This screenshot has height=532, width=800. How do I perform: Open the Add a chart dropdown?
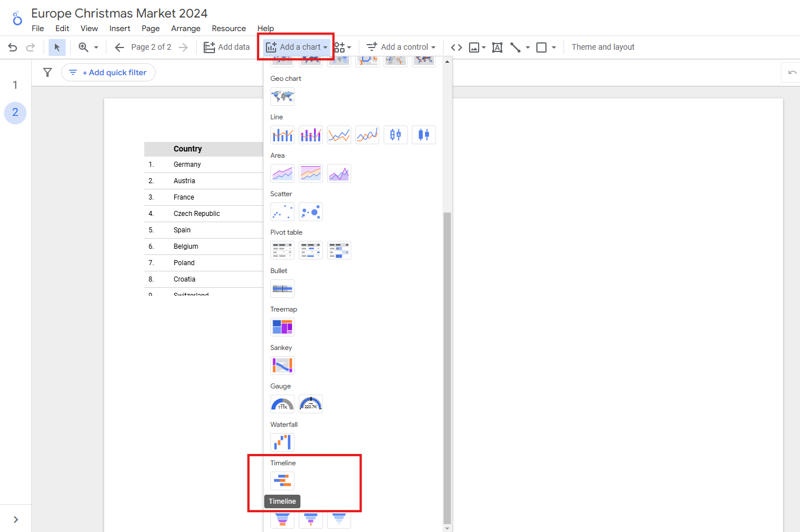pos(296,47)
